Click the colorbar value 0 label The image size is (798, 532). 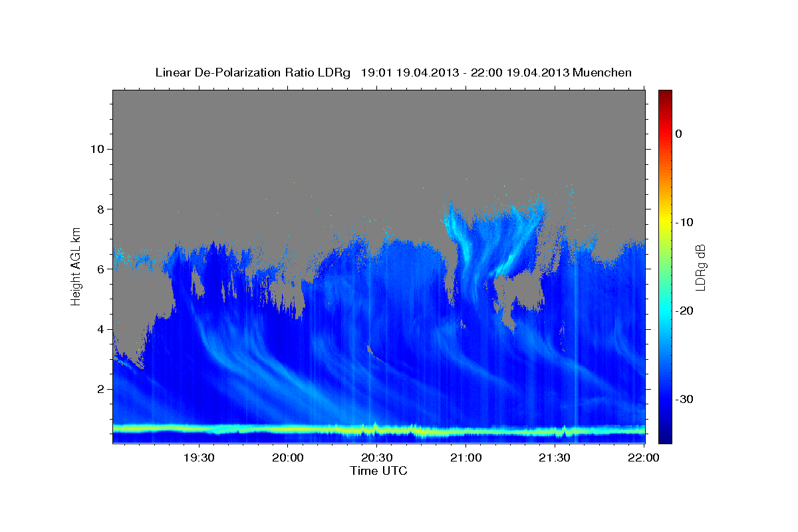coord(679,134)
